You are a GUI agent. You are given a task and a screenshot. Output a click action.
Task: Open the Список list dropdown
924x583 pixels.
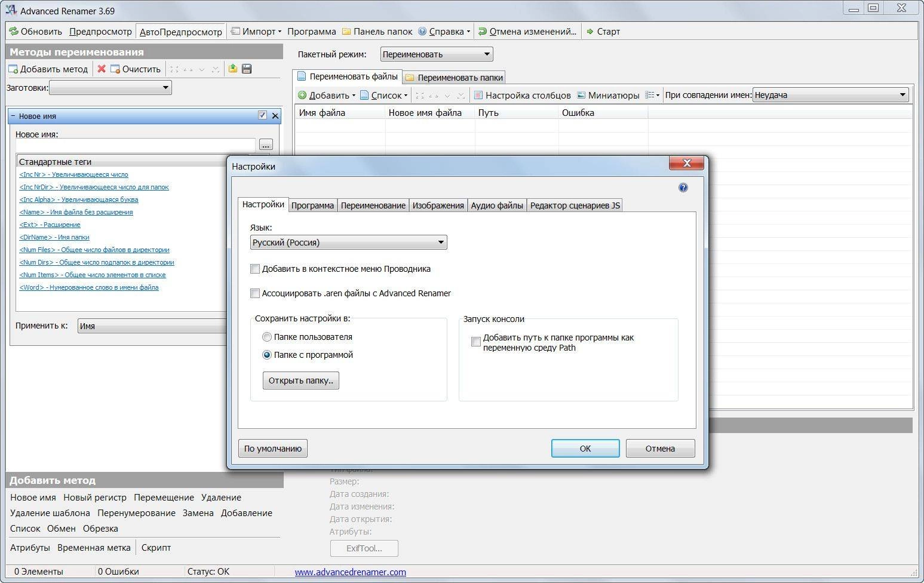pos(383,95)
